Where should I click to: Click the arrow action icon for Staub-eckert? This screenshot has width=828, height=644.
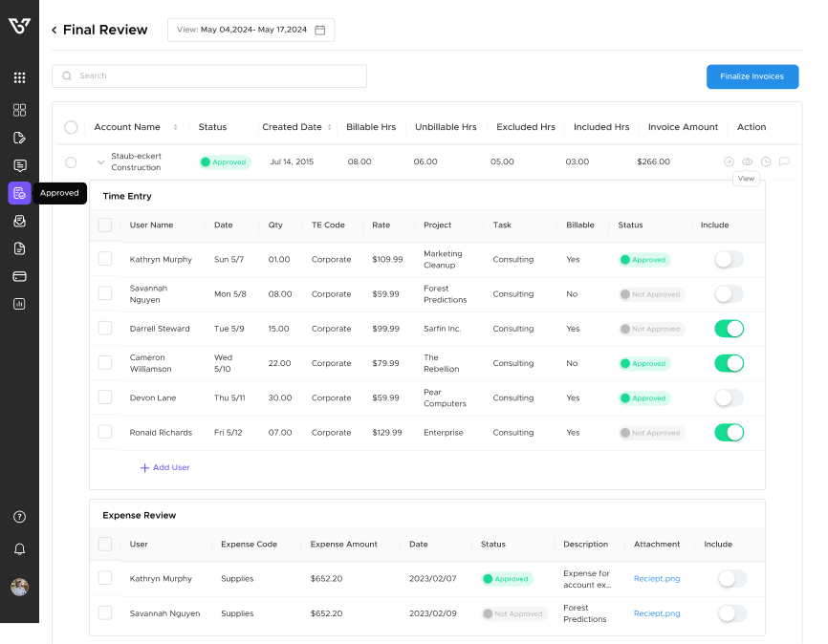(x=729, y=162)
